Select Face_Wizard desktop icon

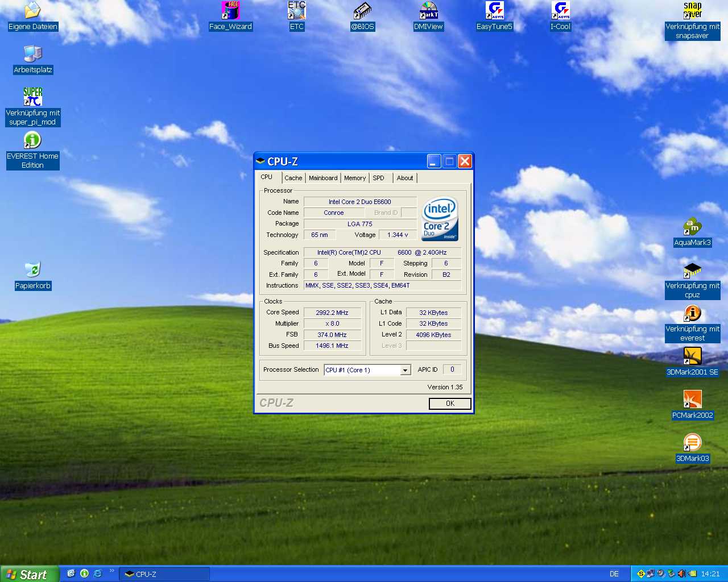coord(230,10)
